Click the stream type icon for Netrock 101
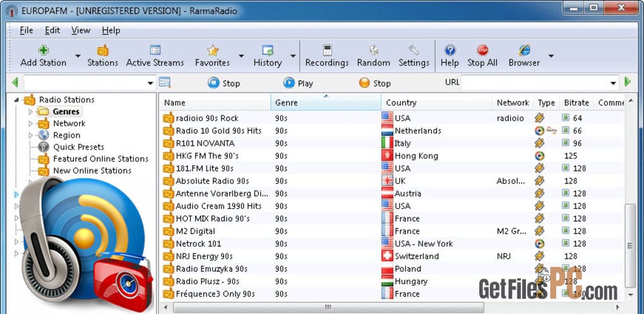 pos(540,243)
